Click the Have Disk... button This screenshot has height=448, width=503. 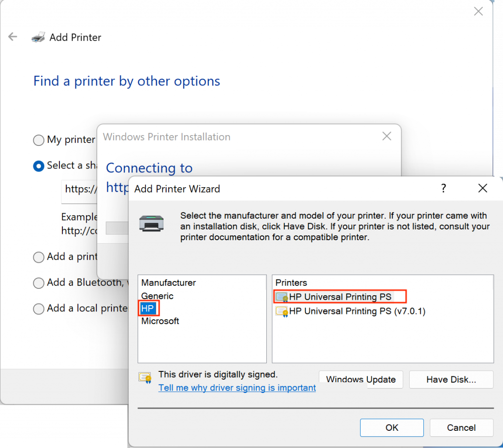point(451,379)
